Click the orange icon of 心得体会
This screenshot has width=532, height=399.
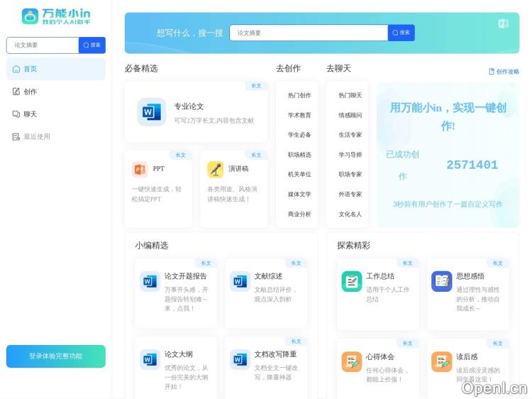click(352, 361)
